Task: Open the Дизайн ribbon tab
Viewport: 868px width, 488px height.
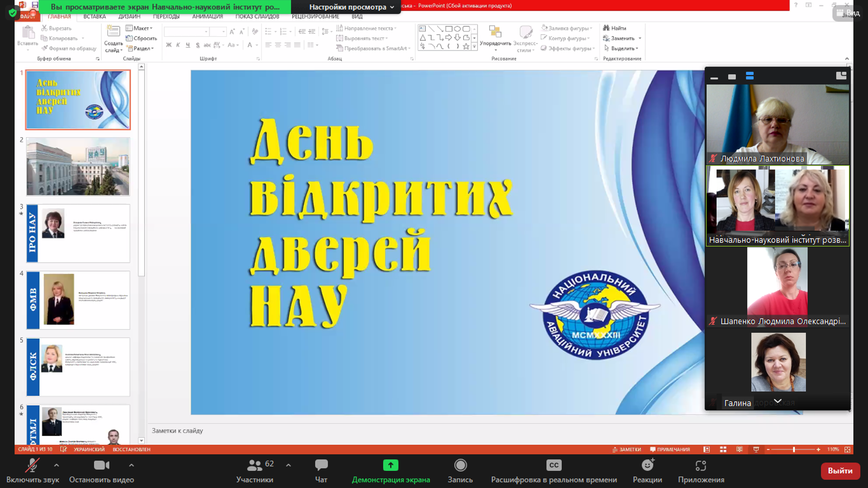Action: point(129,16)
